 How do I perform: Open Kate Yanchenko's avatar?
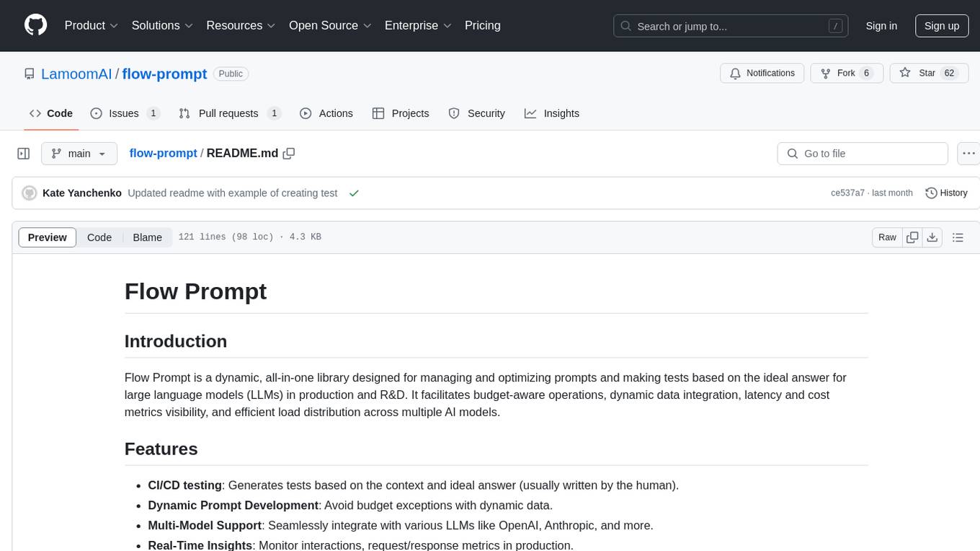tap(30, 193)
